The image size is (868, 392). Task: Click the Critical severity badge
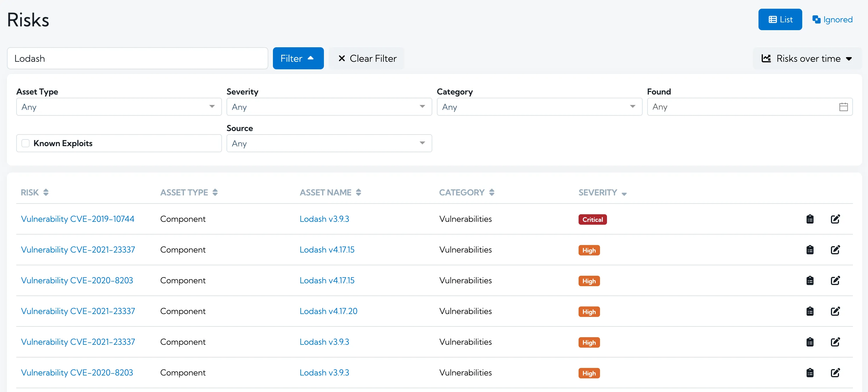pyautogui.click(x=592, y=219)
